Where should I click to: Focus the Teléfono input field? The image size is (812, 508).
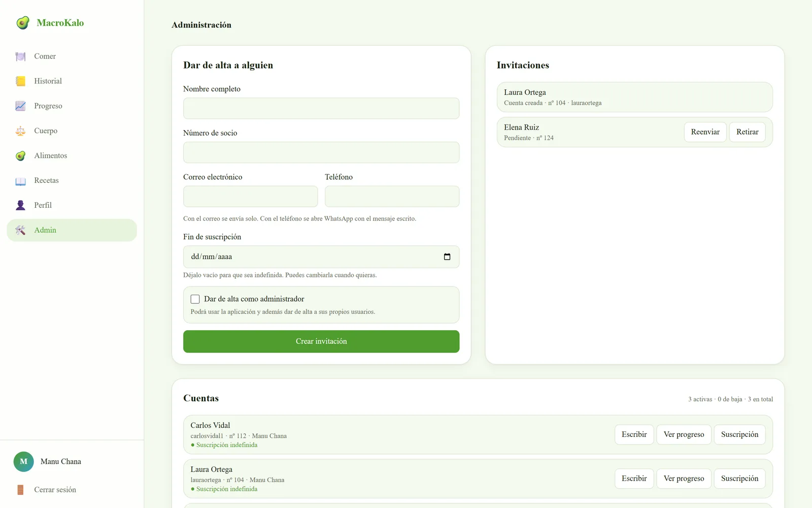(392, 197)
